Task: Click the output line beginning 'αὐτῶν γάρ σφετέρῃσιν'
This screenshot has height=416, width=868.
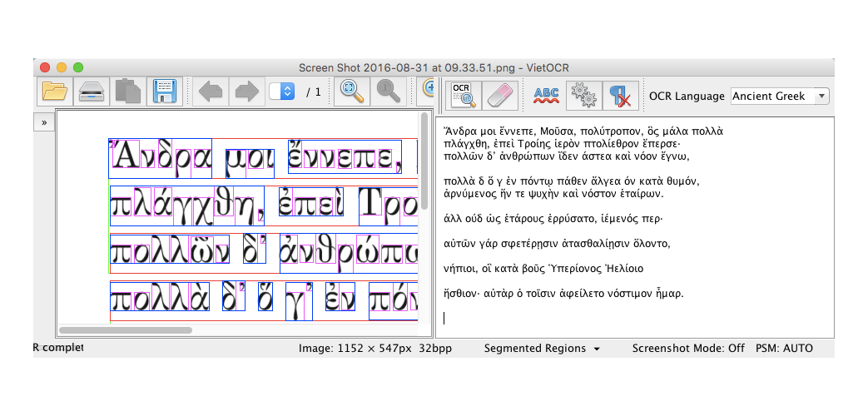Action: (x=557, y=244)
